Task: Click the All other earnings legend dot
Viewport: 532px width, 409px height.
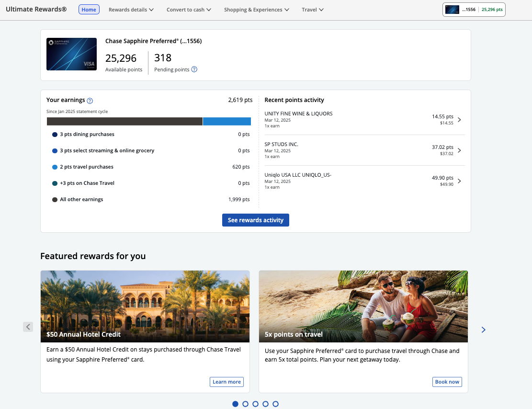Action: 55,200
